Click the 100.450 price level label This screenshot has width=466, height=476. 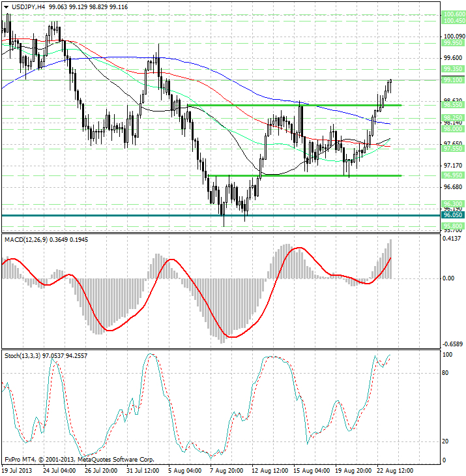[454, 21]
